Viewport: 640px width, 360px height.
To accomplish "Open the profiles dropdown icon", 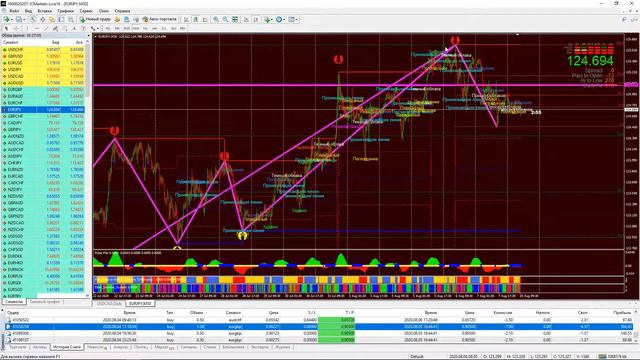I will (19, 19).
